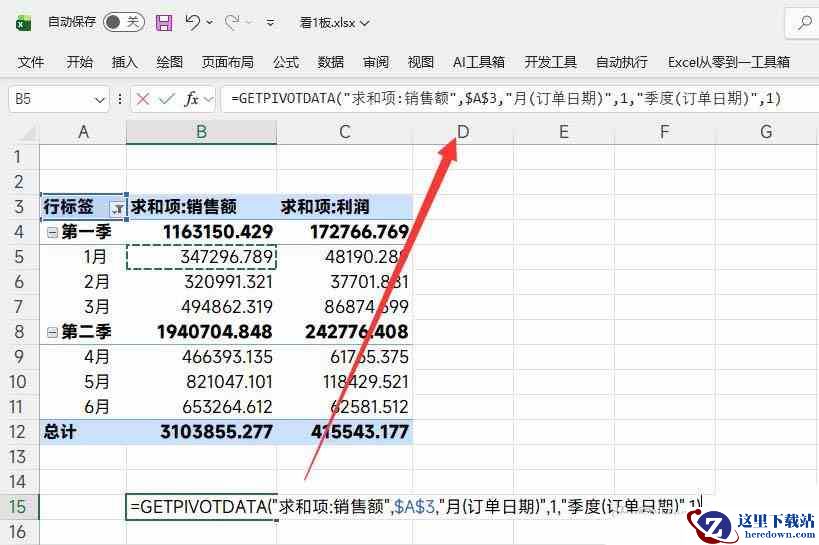Click the Undo arrow icon
Screen dimensions: 819x545
point(194,22)
